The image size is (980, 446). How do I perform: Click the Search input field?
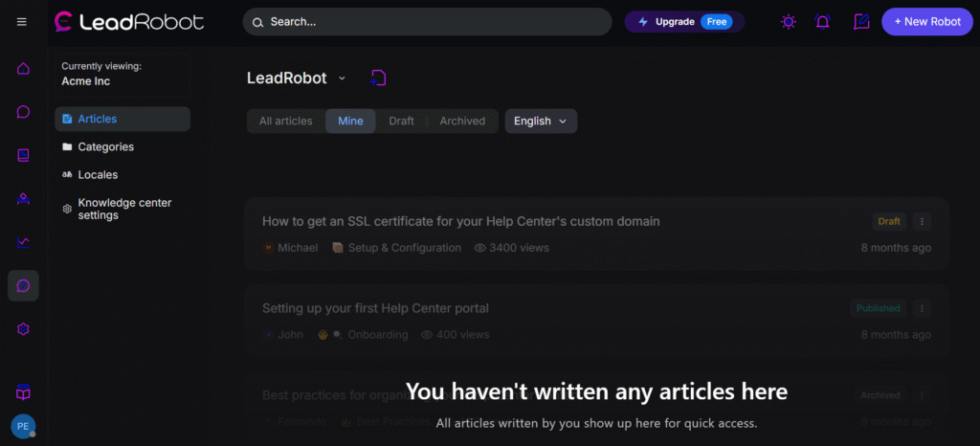pos(427,22)
